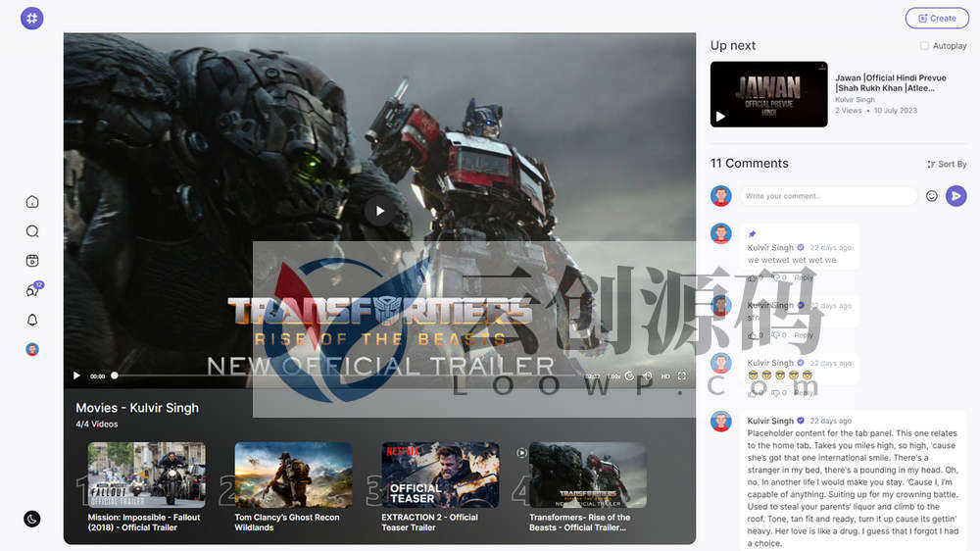Viewport: 980px width, 551px height.
Task: Click the pin icon on first comment
Action: coord(752,234)
